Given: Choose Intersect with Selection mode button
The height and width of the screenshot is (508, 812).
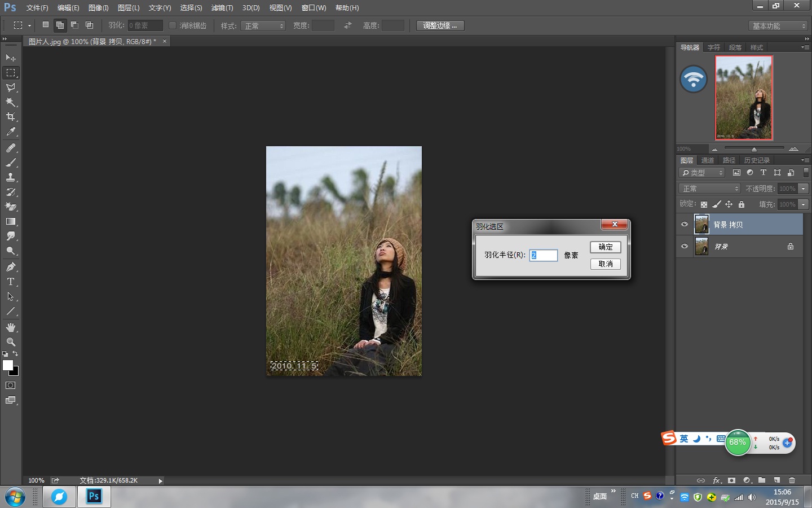Looking at the screenshot, I should pos(89,25).
